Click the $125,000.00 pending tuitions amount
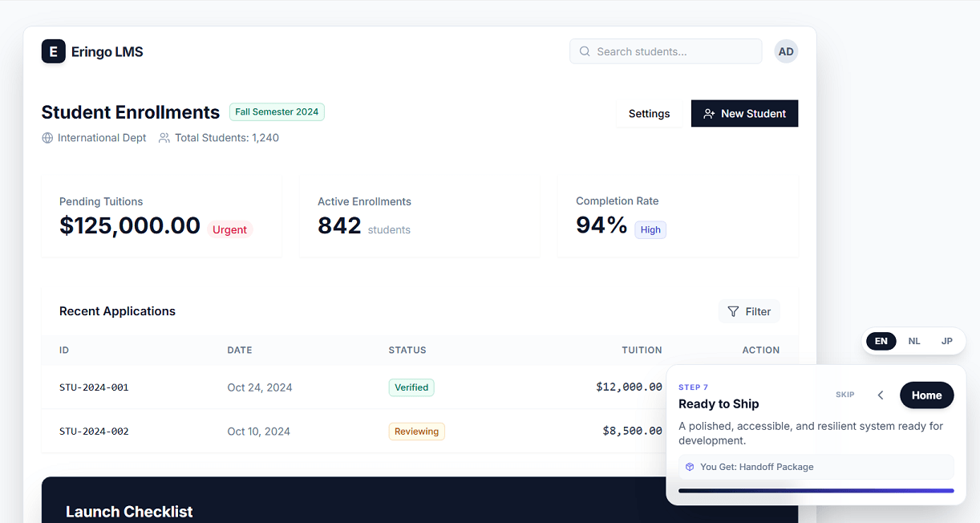This screenshot has width=980, height=523. 130,225
